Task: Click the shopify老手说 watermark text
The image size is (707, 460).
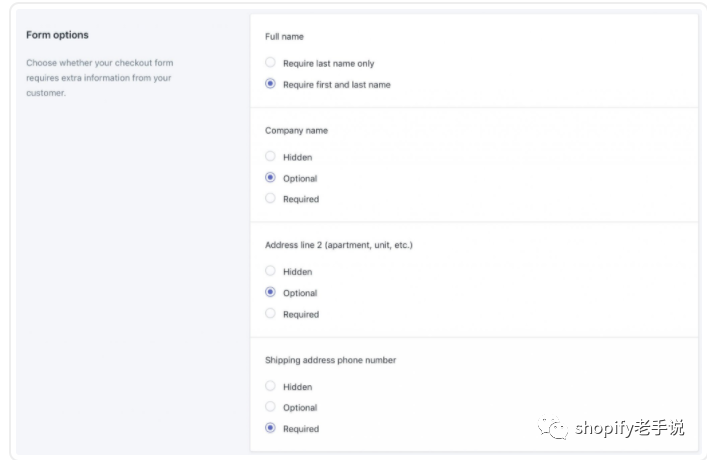Action: pyautogui.click(x=629, y=428)
